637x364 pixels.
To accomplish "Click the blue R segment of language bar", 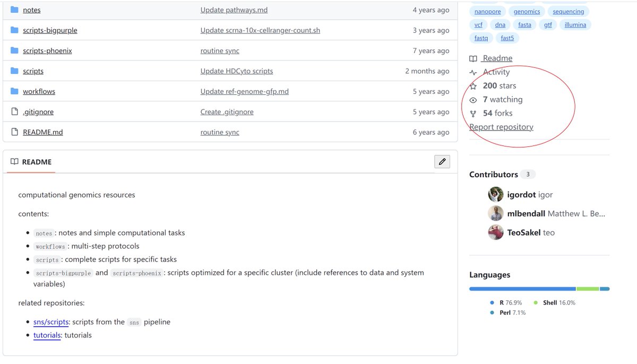I will 522,289.
